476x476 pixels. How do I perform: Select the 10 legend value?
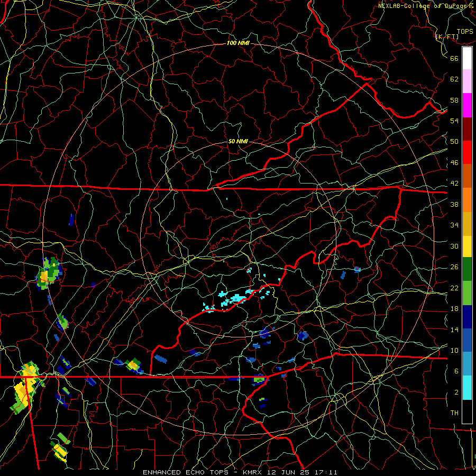click(x=454, y=350)
